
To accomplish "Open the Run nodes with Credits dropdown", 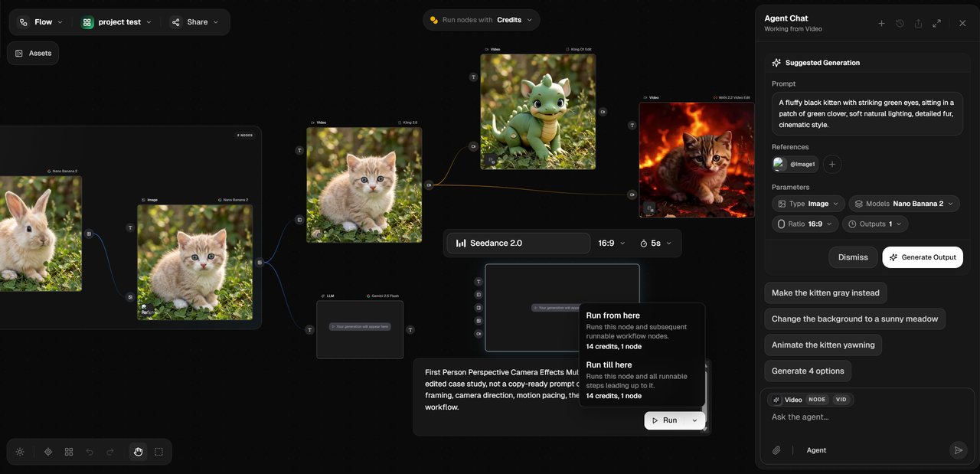I will (481, 20).
